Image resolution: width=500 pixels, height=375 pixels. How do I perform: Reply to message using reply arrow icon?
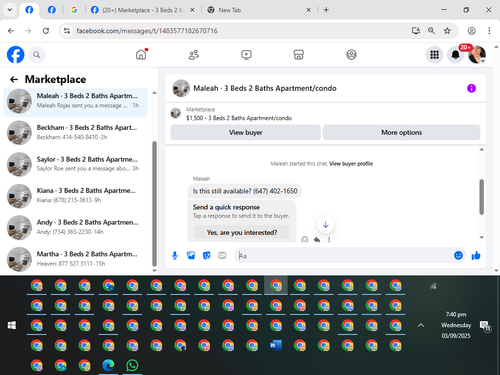(x=317, y=239)
